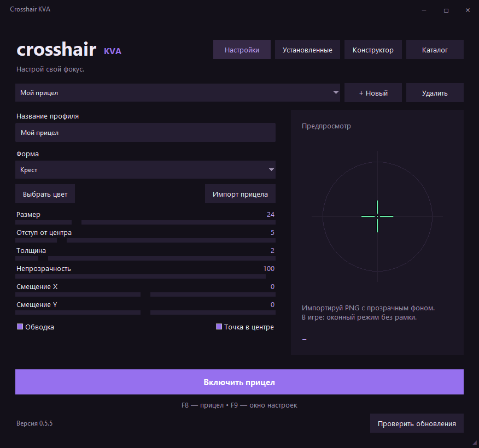Maximize the Crosshair KVA window
Image resolution: width=479 pixels, height=448 pixels.
click(446, 10)
